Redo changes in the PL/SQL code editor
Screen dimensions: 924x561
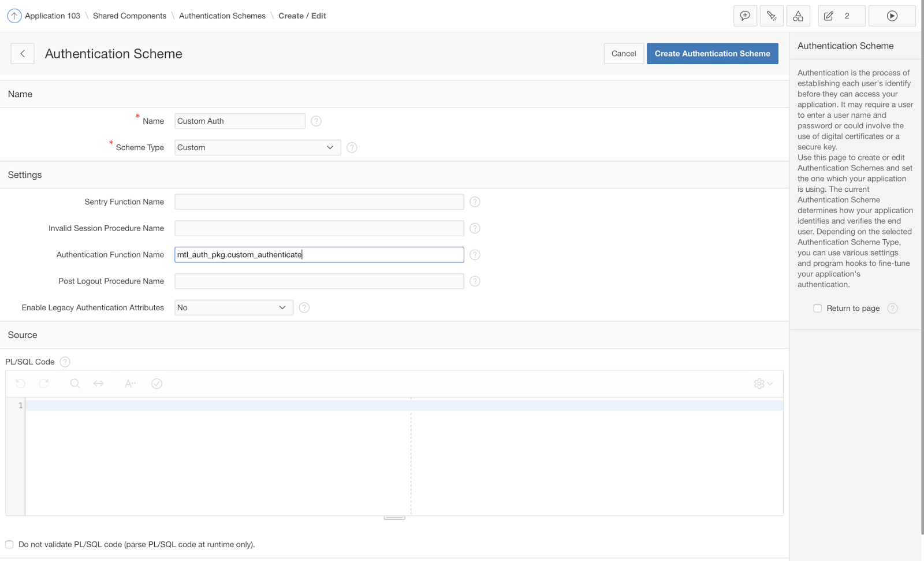point(44,383)
